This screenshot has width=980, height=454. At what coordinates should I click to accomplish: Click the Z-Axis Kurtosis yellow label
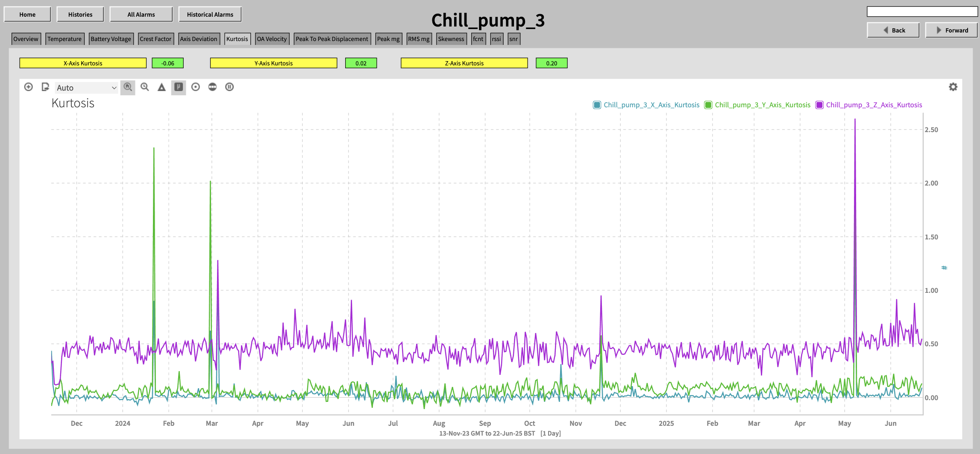tap(464, 63)
